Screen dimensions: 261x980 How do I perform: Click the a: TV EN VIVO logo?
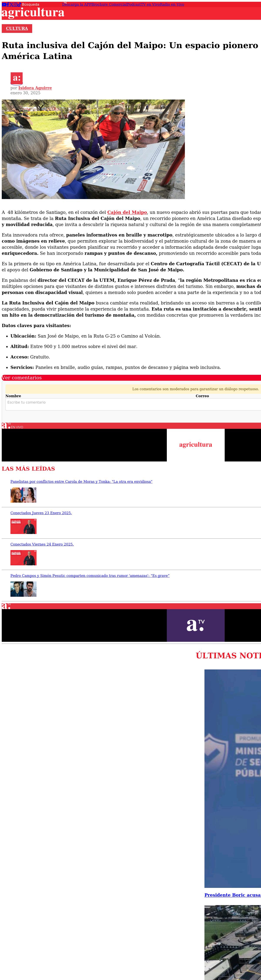point(13,426)
